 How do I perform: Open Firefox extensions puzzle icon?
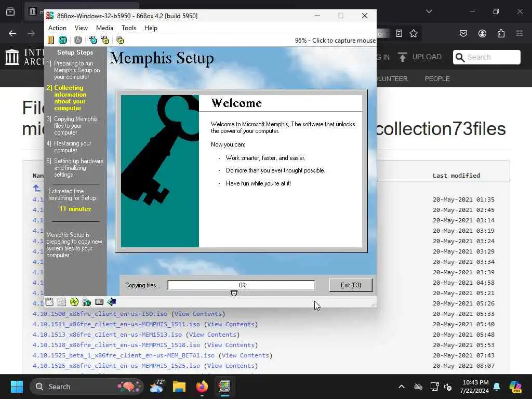point(501,33)
